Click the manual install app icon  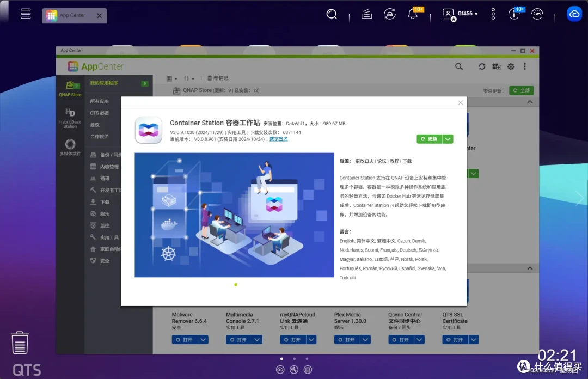coord(497,66)
